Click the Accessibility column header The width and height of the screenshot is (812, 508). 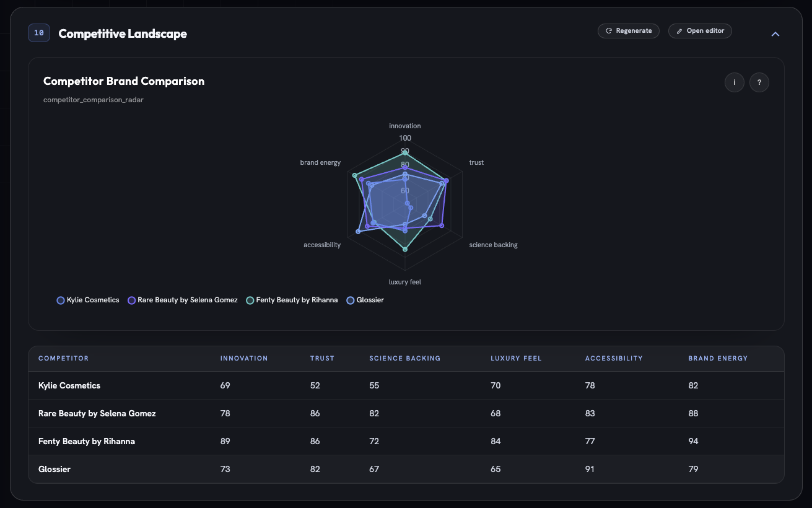tap(614, 359)
